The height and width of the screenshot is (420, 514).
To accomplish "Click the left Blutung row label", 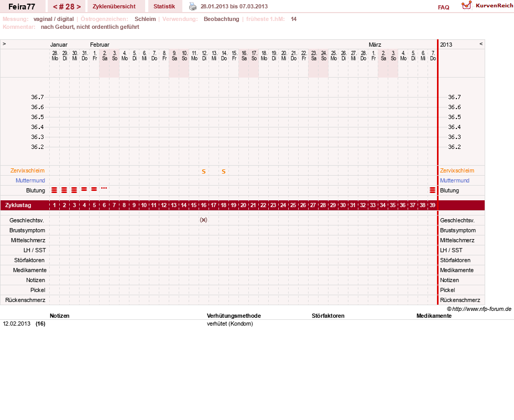I will coord(36,190).
